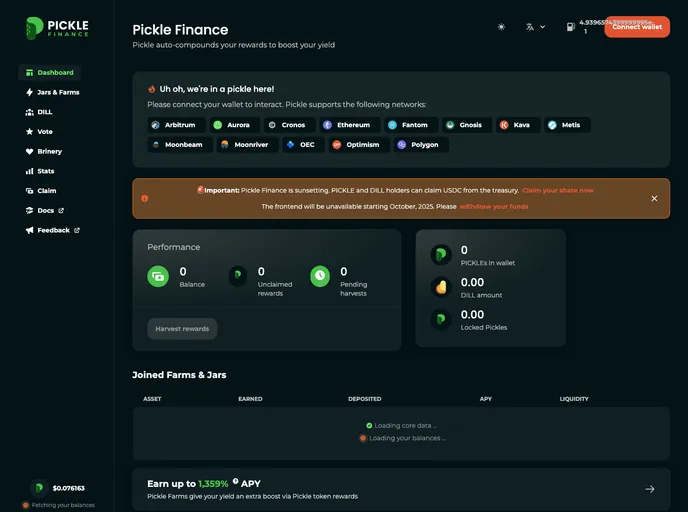
Task: Click 'Loading your balances' status text
Action: [x=407, y=438]
